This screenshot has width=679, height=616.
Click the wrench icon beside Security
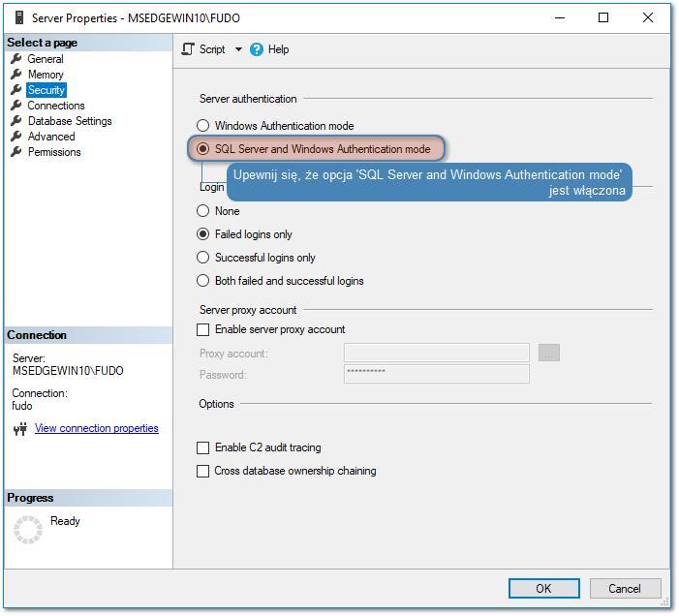point(16,90)
